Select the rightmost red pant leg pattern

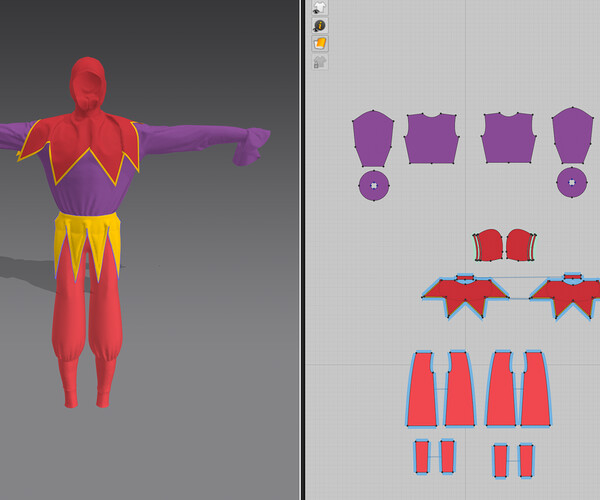[536, 389]
